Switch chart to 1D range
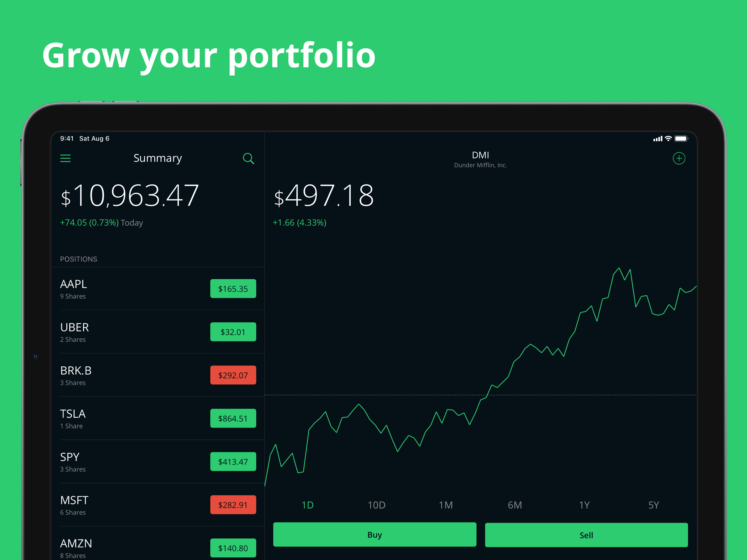Viewport: 747px width, 560px height. click(x=307, y=504)
